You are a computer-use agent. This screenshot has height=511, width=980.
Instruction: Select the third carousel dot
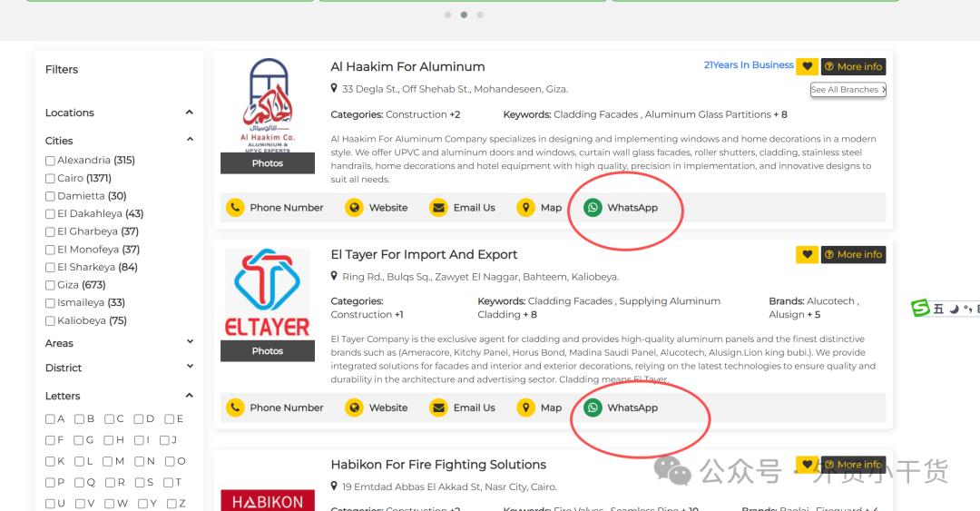(480, 15)
